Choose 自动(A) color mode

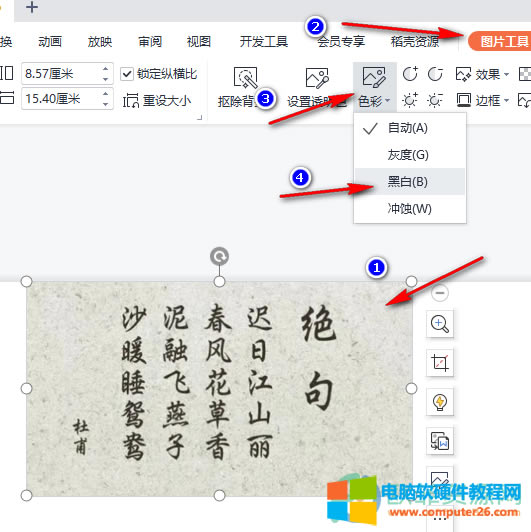(x=410, y=128)
